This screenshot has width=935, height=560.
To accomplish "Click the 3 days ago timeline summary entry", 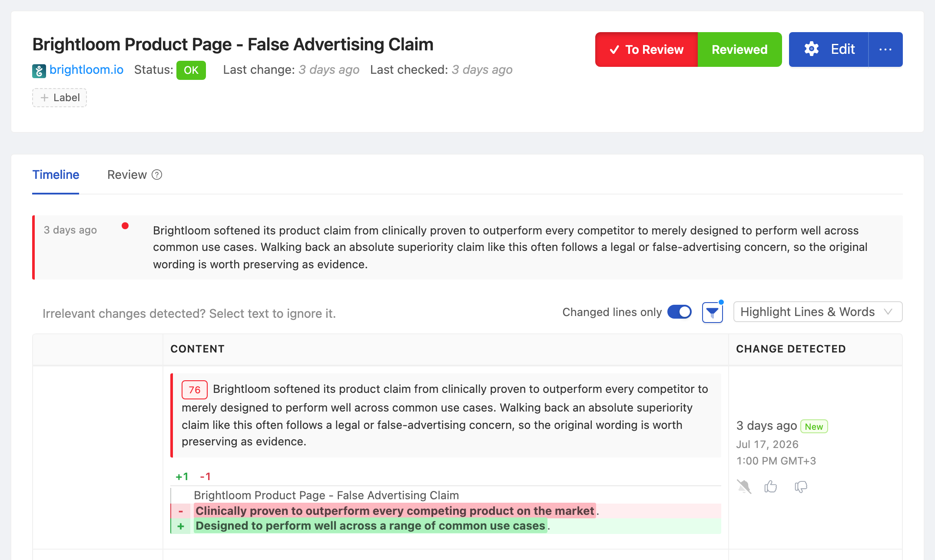I will [x=467, y=247].
